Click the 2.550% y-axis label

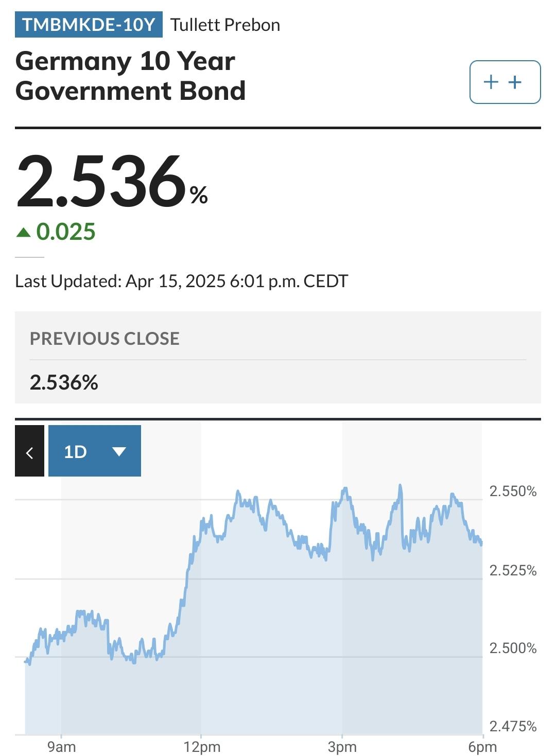tap(512, 491)
